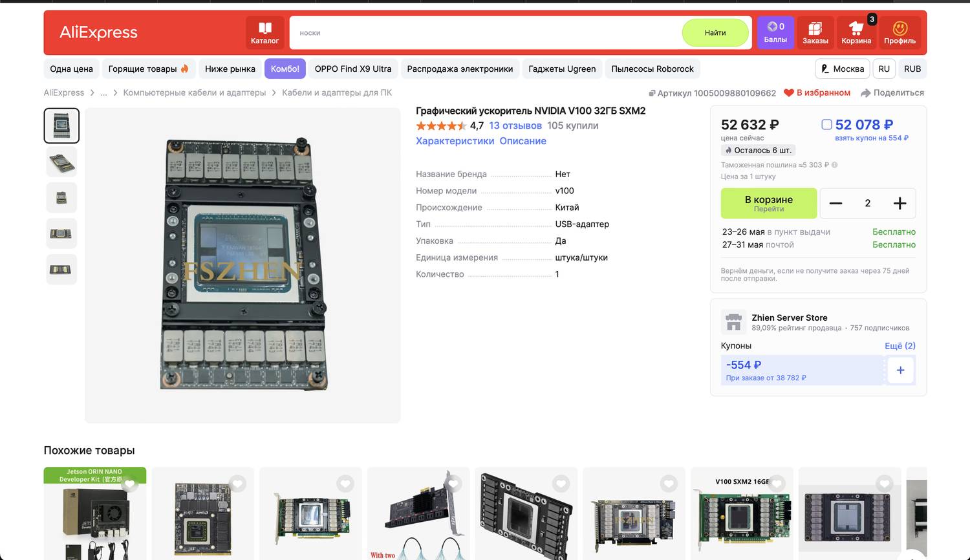
Task: Click the '105 купили' text
Action: point(573,125)
